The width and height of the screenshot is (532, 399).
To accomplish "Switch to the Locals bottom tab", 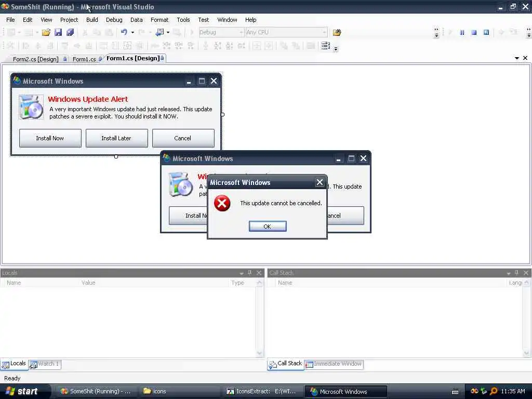I will coord(14,364).
